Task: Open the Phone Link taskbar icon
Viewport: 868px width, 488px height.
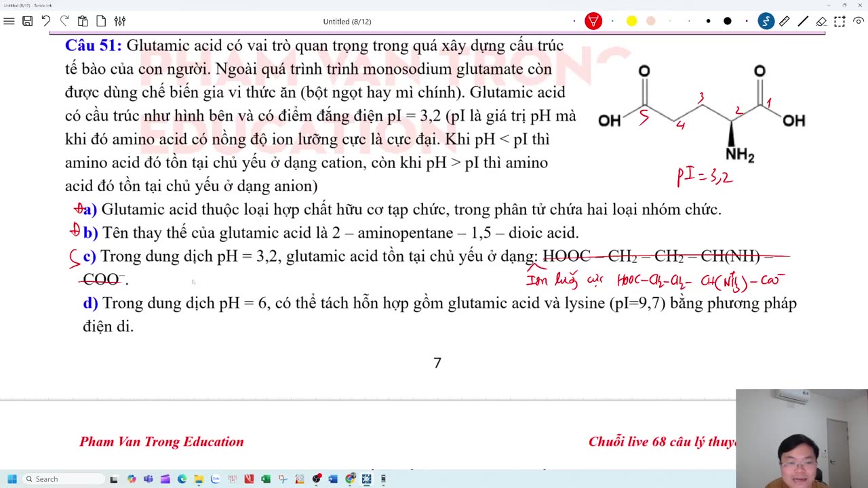Action: coord(383,479)
